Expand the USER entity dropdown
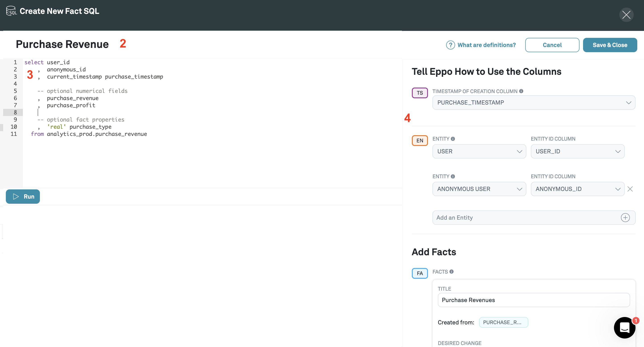This screenshot has height=347, width=644. [479, 151]
